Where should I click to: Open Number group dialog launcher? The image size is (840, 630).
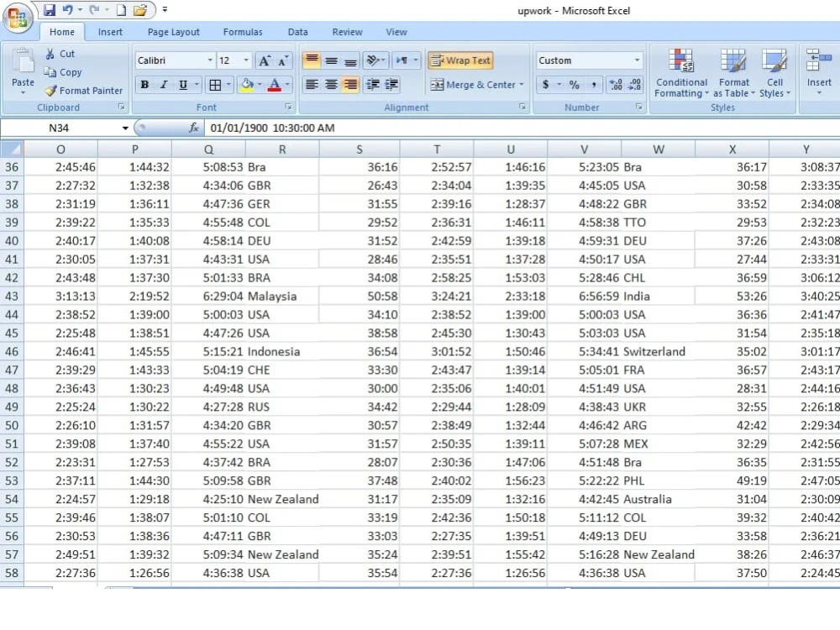point(639,108)
